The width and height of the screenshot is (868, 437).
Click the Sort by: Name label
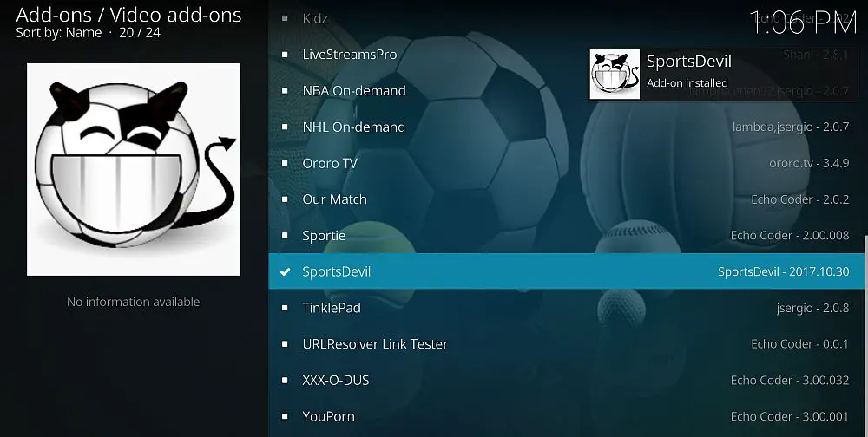(x=59, y=33)
